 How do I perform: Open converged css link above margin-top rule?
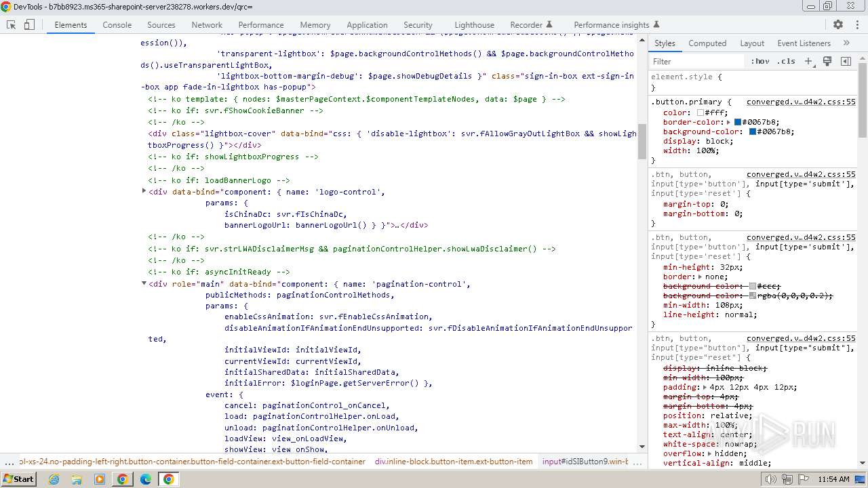click(801, 174)
